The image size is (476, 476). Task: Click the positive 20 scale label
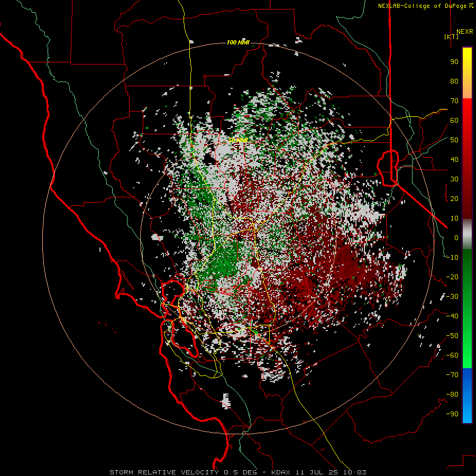coord(454,199)
